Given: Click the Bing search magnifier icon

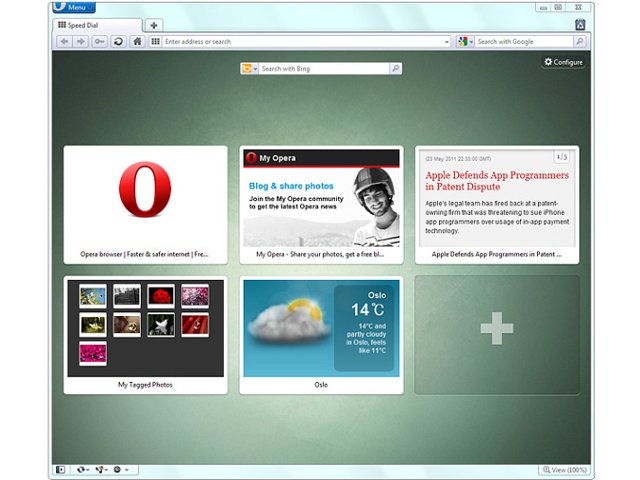Looking at the screenshot, I should pos(395,69).
